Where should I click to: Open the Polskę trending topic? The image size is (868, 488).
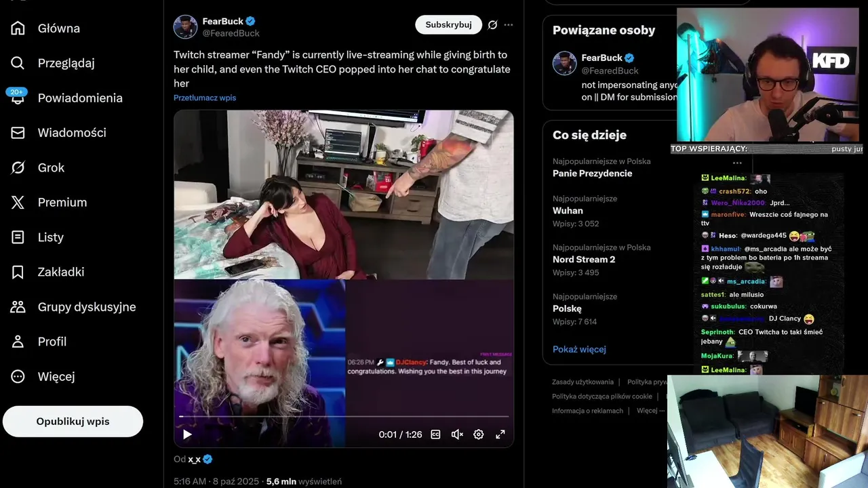point(567,308)
